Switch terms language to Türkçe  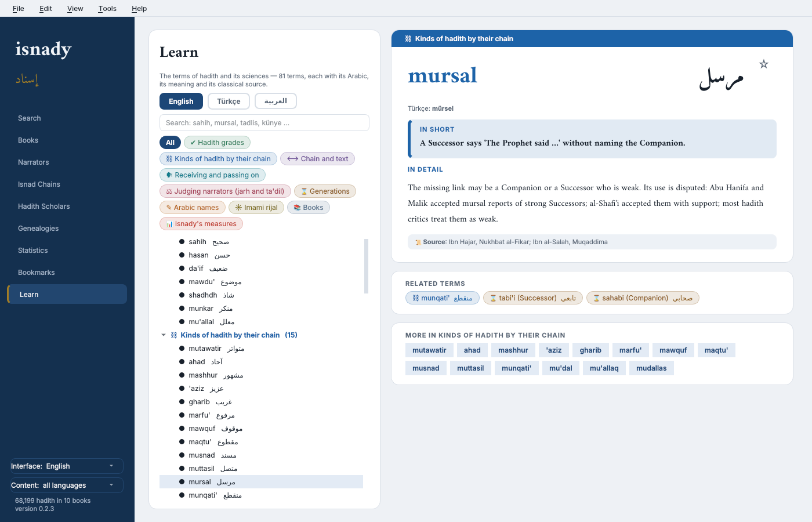pos(229,101)
